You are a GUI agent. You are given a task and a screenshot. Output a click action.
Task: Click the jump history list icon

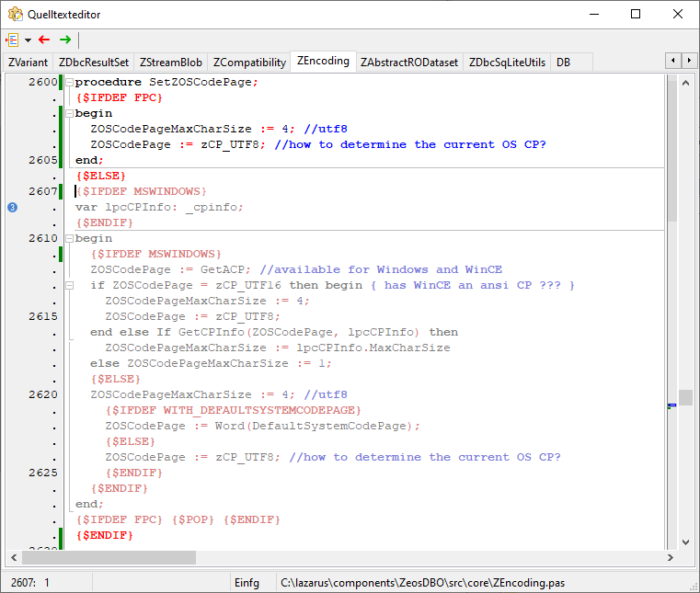point(13,40)
